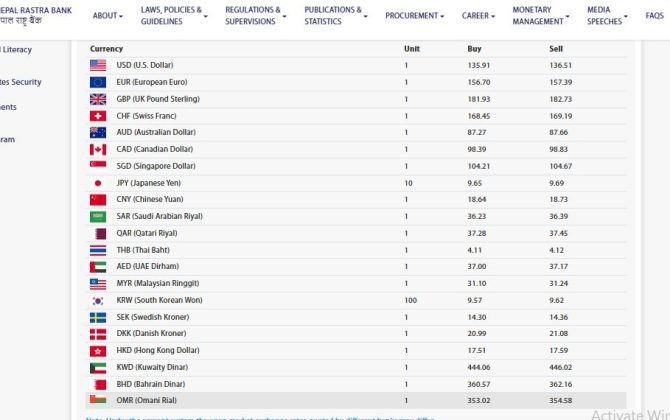Image resolution: width=670 pixels, height=420 pixels.
Task: Click the UK Pound Sterling flag icon
Action: 98,99
